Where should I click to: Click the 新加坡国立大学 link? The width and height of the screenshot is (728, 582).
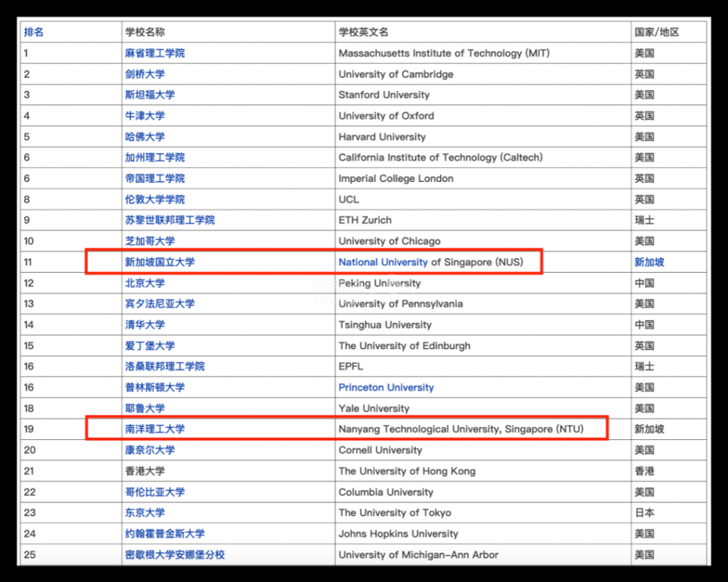point(161,262)
